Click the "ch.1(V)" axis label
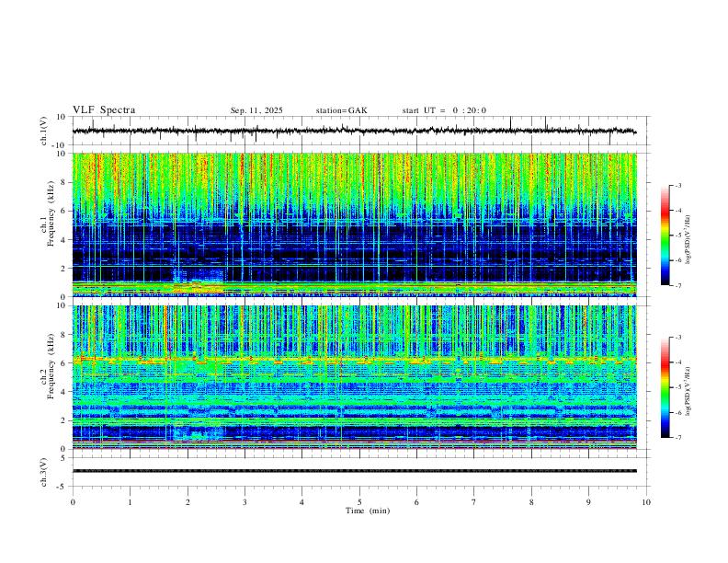 (44, 131)
